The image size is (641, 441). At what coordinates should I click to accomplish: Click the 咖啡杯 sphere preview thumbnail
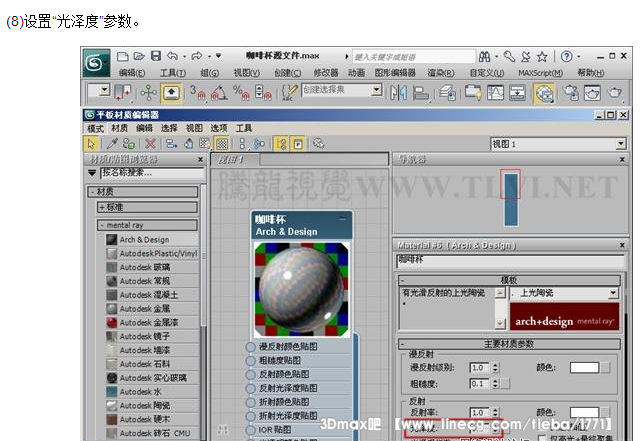[302, 289]
